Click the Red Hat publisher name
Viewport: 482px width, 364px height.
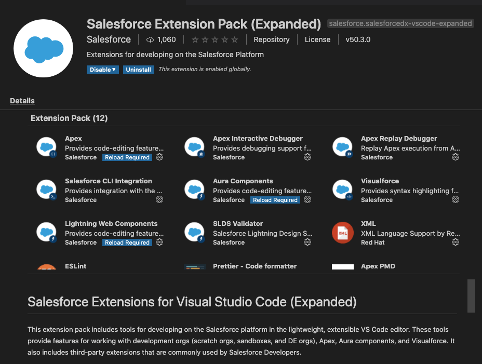click(x=372, y=243)
